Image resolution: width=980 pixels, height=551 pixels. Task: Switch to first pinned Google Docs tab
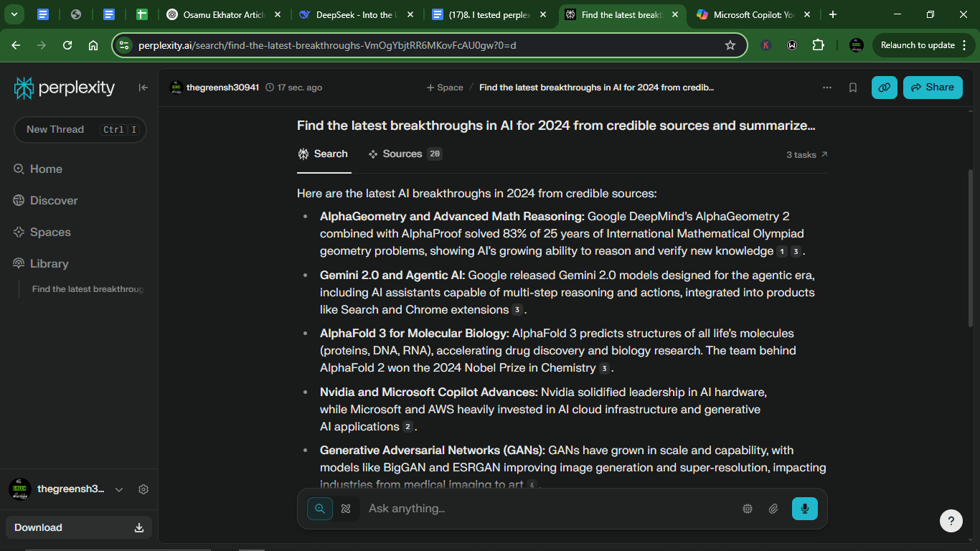point(43,14)
